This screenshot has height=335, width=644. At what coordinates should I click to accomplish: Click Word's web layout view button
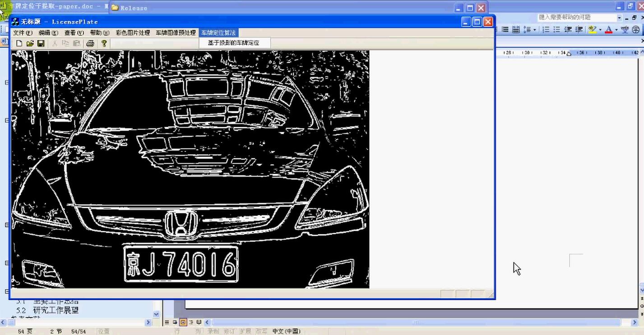pyautogui.click(x=175, y=322)
